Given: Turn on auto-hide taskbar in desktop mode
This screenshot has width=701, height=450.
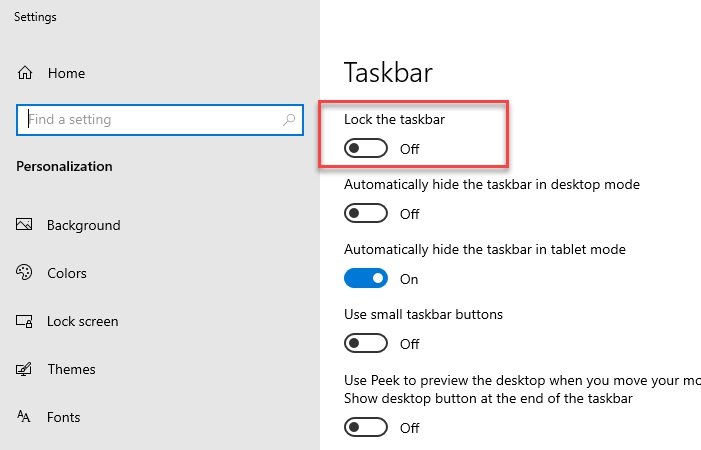Looking at the screenshot, I should pos(365,214).
